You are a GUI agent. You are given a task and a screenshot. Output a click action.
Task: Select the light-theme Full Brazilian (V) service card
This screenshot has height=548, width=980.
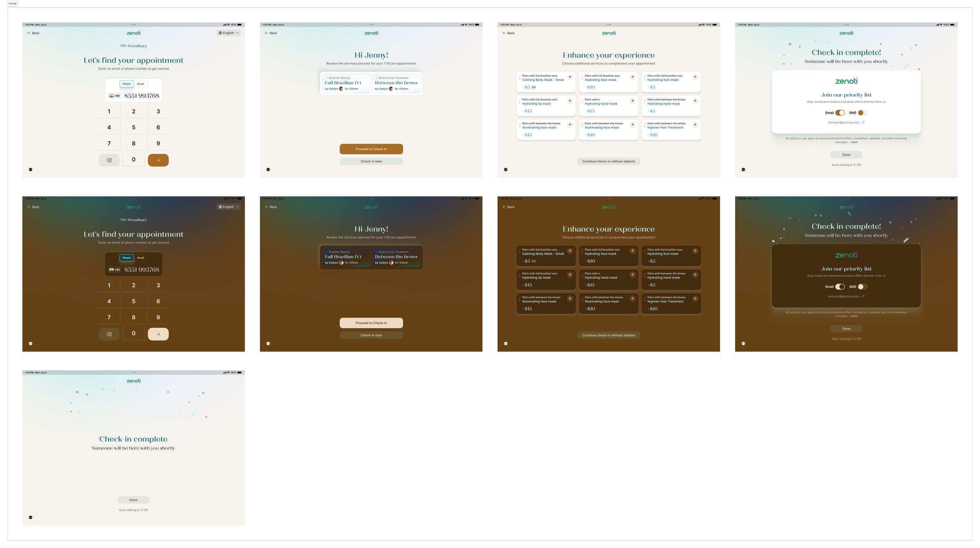pyautogui.click(x=346, y=83)
